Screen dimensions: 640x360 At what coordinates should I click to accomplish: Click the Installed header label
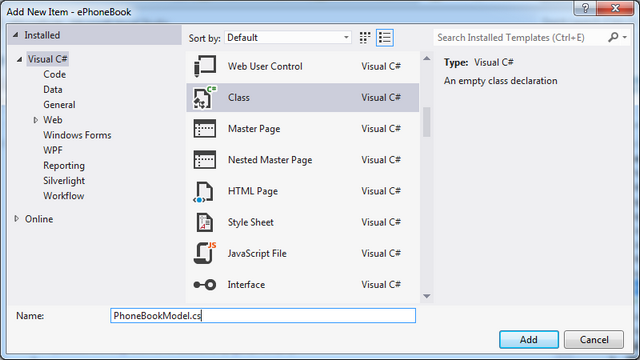click(42, 35)
